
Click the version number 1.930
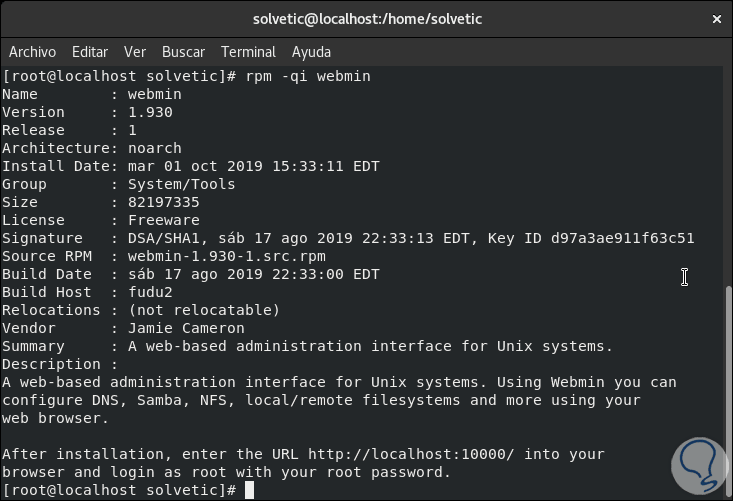pyautogui.click(x=150, y=112)
